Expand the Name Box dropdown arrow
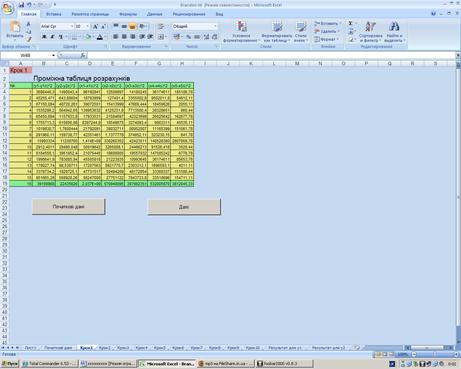The image size is (461, 369). pyautogui.click(x=53, y=55)
